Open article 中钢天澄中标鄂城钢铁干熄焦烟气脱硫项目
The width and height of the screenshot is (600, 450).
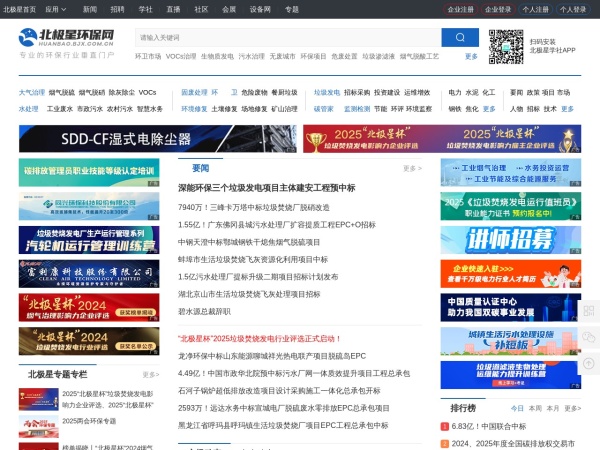click(249, 242)
